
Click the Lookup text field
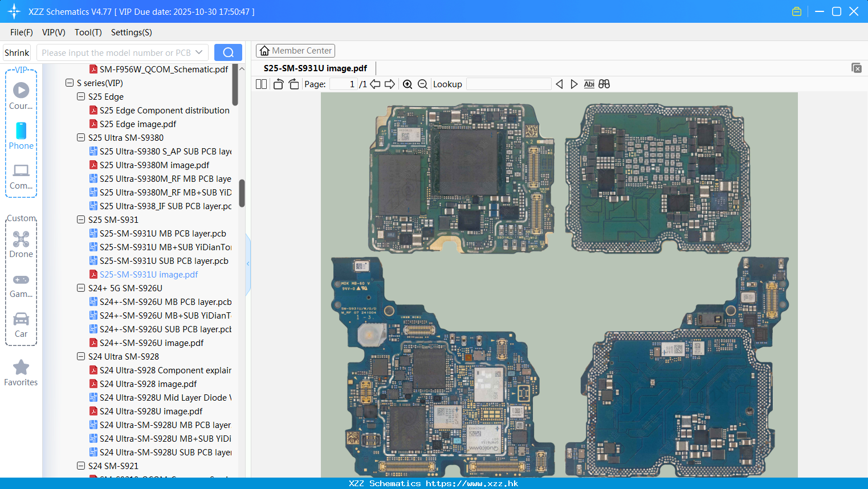pyautogui.click(x=508, y=84)
